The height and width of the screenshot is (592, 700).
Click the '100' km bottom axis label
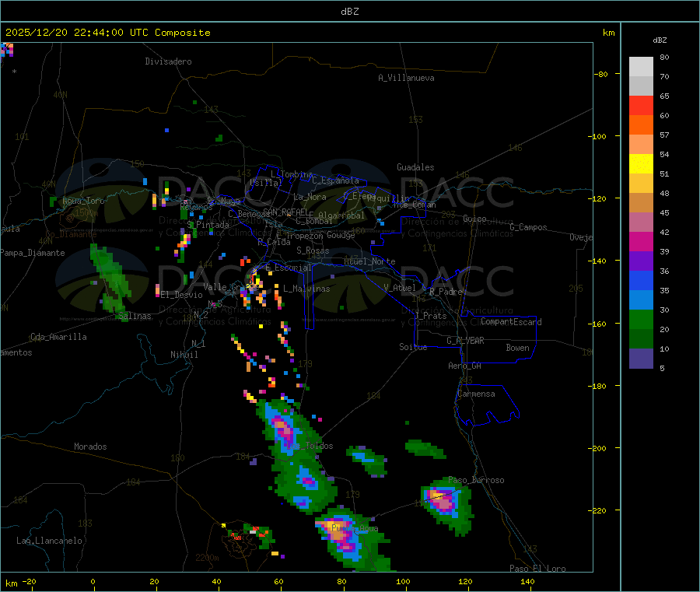tap(403, 581)
